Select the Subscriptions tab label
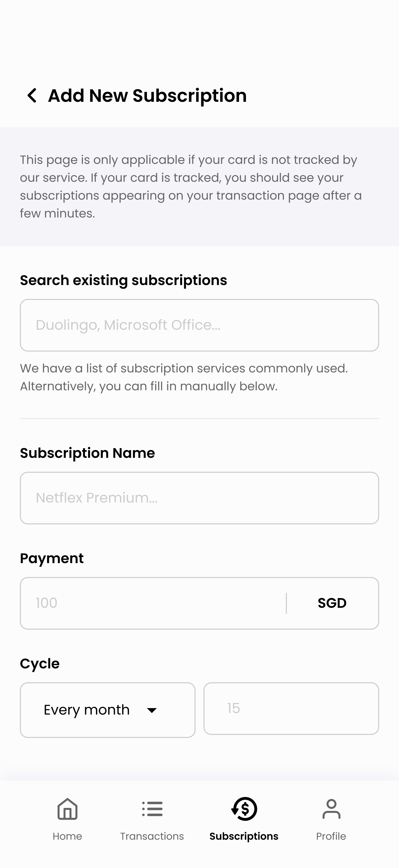The height and width of the screenshot is (868, 399). click(244, 836)
